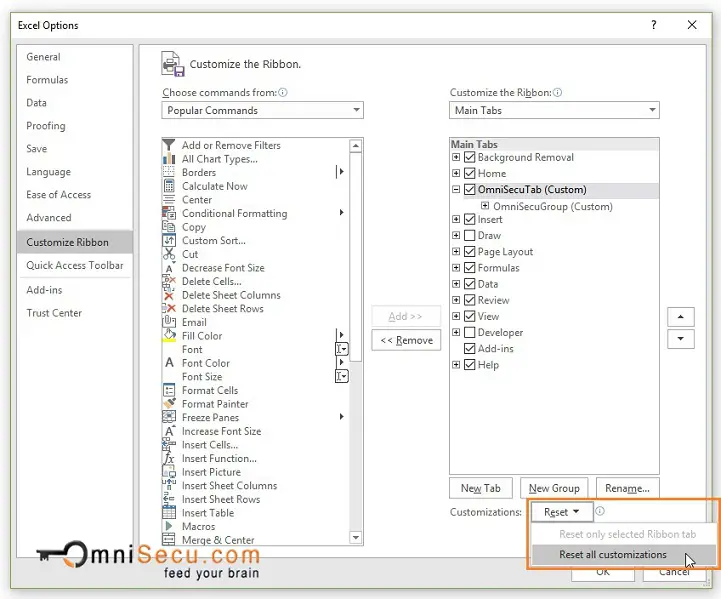Click the Borders command icon

coord(169,172)
